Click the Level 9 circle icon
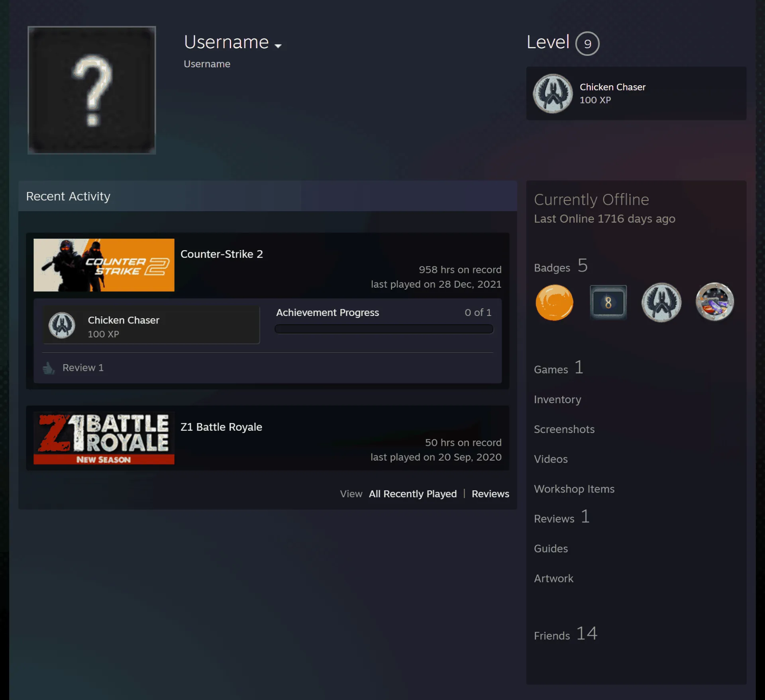 (587, 43)
